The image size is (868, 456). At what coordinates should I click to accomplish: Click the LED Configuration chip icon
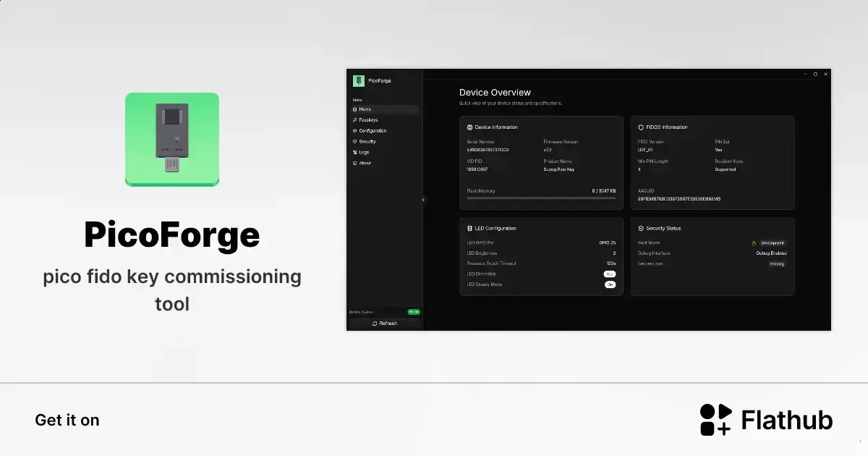(470, 229)
